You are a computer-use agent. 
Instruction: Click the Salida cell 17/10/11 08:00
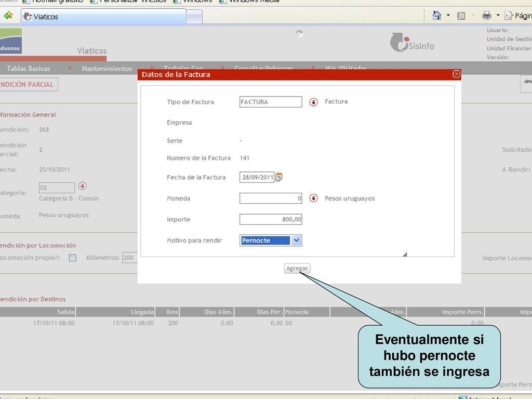tap(54, 323)
